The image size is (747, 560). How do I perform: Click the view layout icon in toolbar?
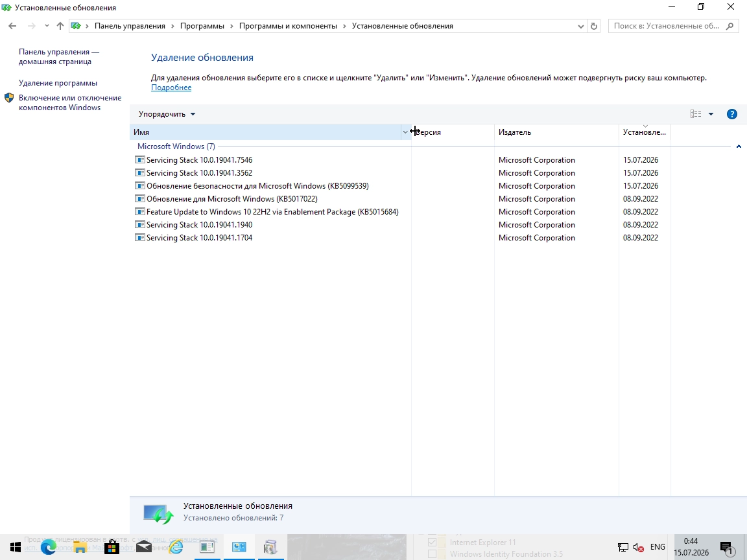696,114
